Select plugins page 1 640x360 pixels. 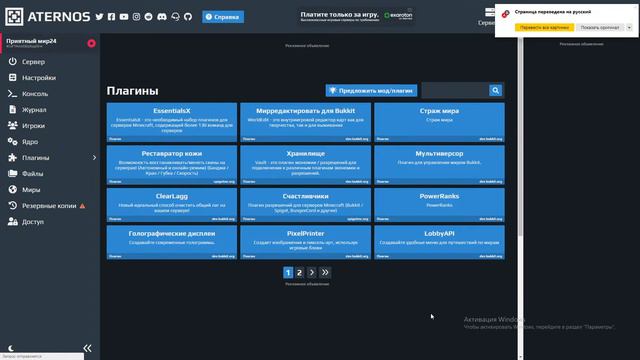point(288,272)
